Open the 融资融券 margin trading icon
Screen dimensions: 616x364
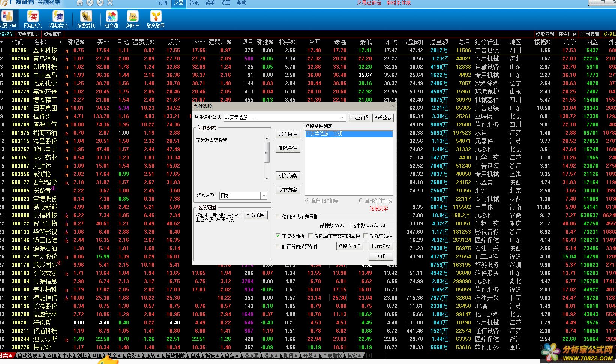tap(156, 19)
